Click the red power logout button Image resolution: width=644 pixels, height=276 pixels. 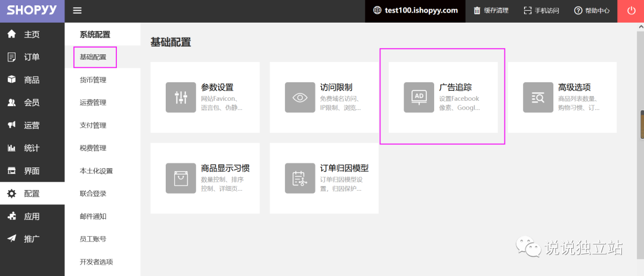coord(630,11)
